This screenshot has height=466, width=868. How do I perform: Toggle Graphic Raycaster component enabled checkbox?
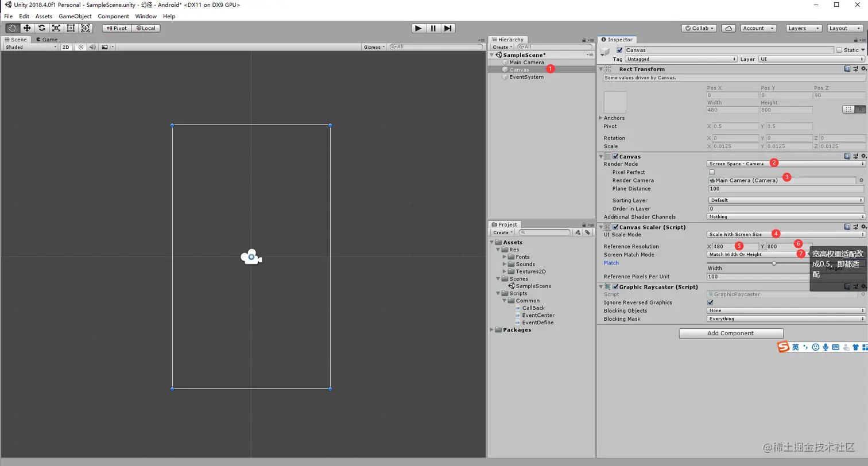[615, 287]
